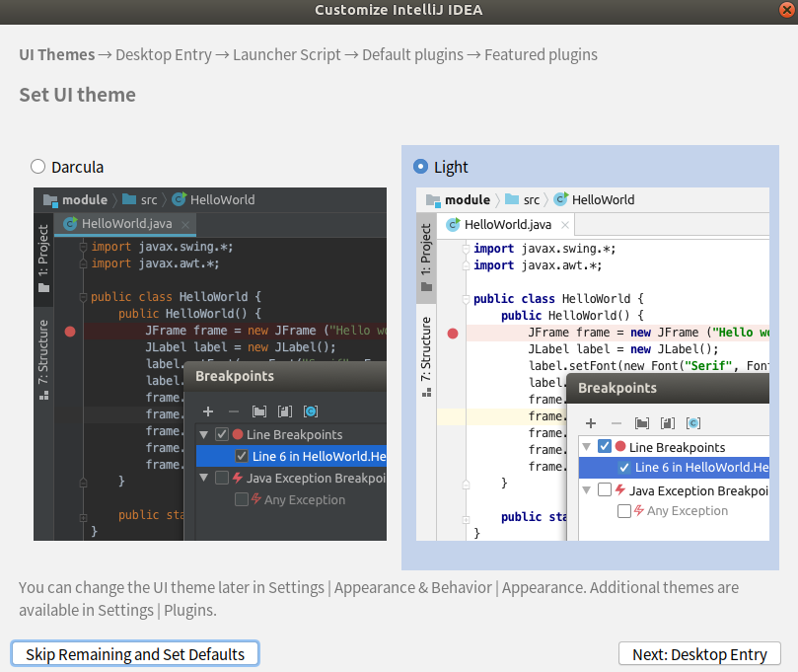Toggle the Line Breakpoints checkbox in Darcula preview
Screen dimensions: 798x672
[222, 434]
